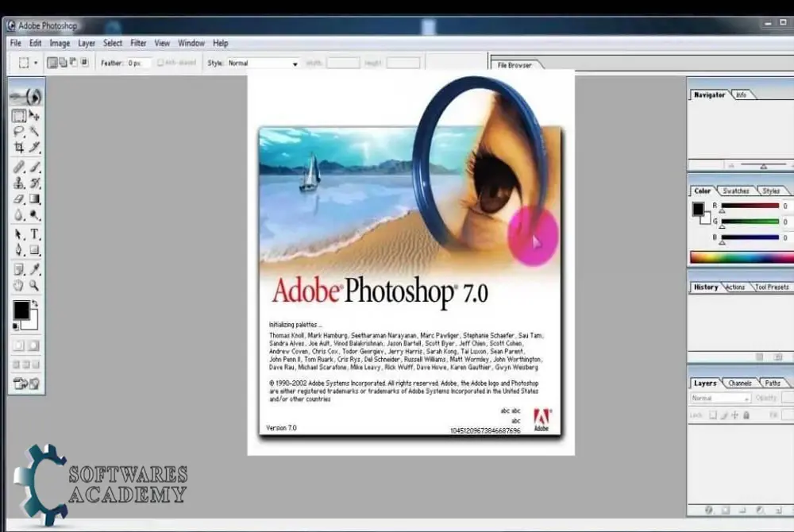The height and width of the screenshot is (532, 794).
Task: Toggle the Anti-aliased checkbox
Action: [x=160, y=63]
